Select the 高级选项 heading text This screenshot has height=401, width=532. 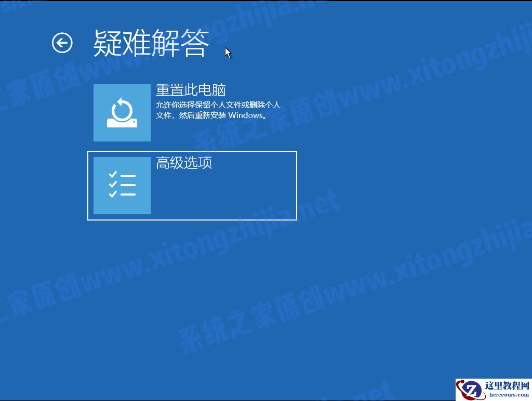184,162
